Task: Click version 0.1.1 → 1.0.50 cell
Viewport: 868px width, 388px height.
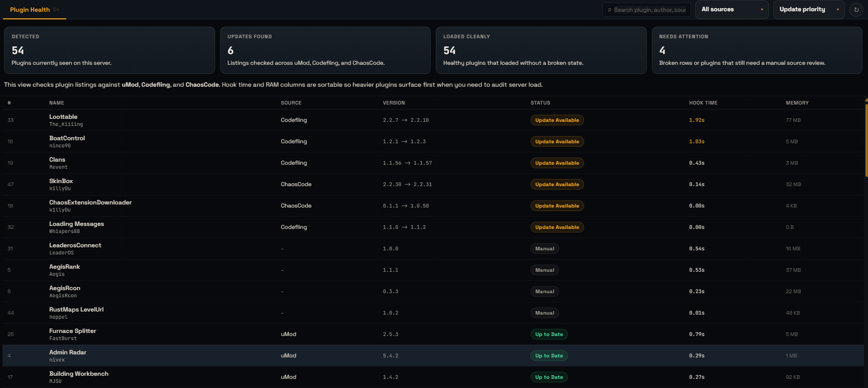Action: pos(406,206)
